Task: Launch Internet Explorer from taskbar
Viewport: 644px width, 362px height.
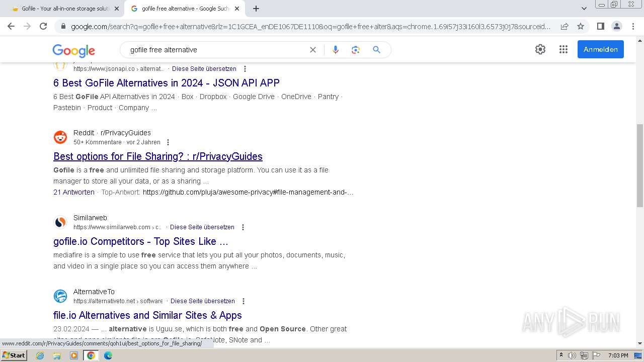Action: point(40,355)
